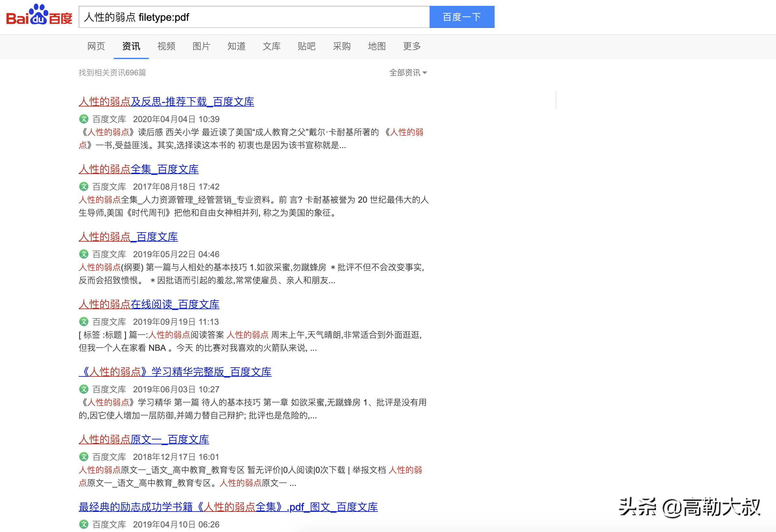Click the 百度文库 icon dated 2017年08月18日
Screen dimensions: 776x532
click(84, 186)
